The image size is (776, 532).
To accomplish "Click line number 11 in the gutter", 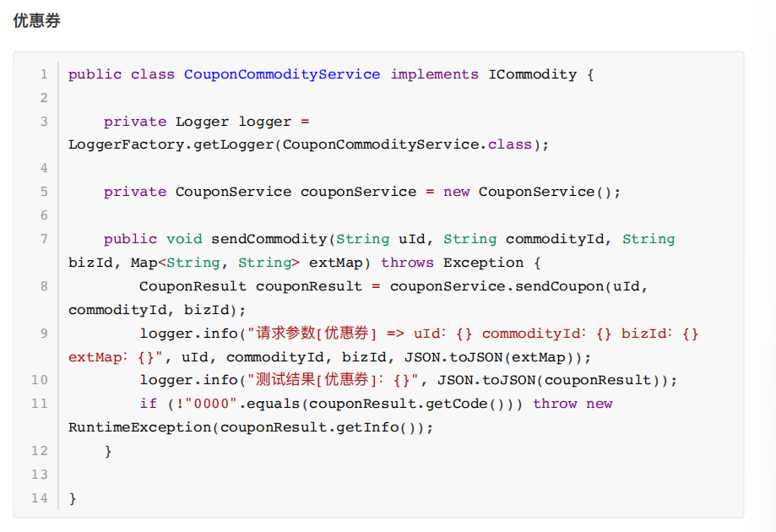I will [40, 404].
